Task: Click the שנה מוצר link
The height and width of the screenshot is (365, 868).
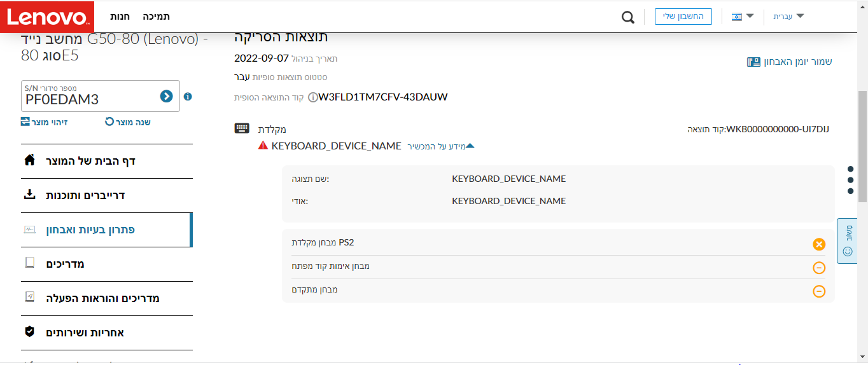Action: [x=128, y=121]
